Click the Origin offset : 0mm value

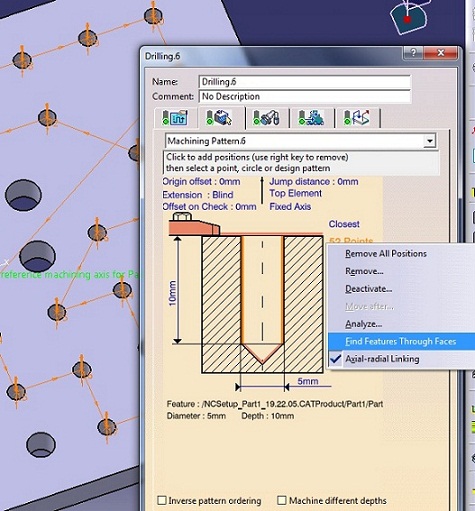point(201,182)
